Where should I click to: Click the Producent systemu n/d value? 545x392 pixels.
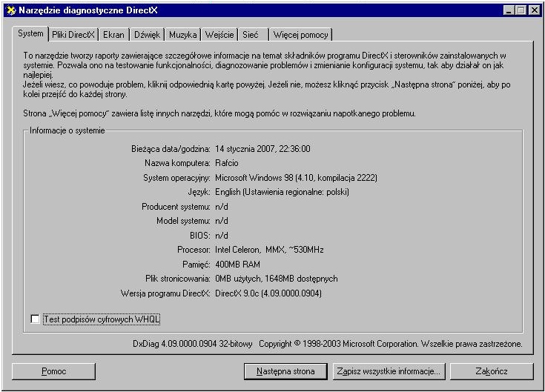coord(222,207)
